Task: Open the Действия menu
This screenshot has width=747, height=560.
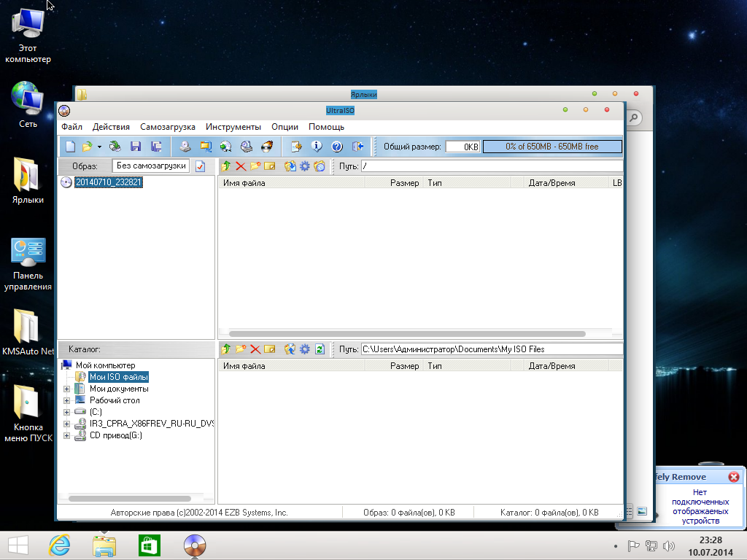Action: (x=111, y=127)
